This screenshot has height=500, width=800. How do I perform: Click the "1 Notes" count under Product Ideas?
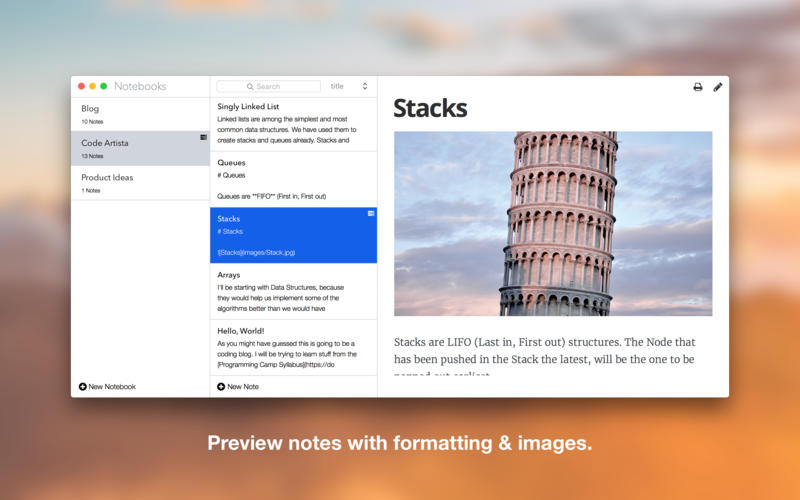pyautogui.click(x=91, y=191)
